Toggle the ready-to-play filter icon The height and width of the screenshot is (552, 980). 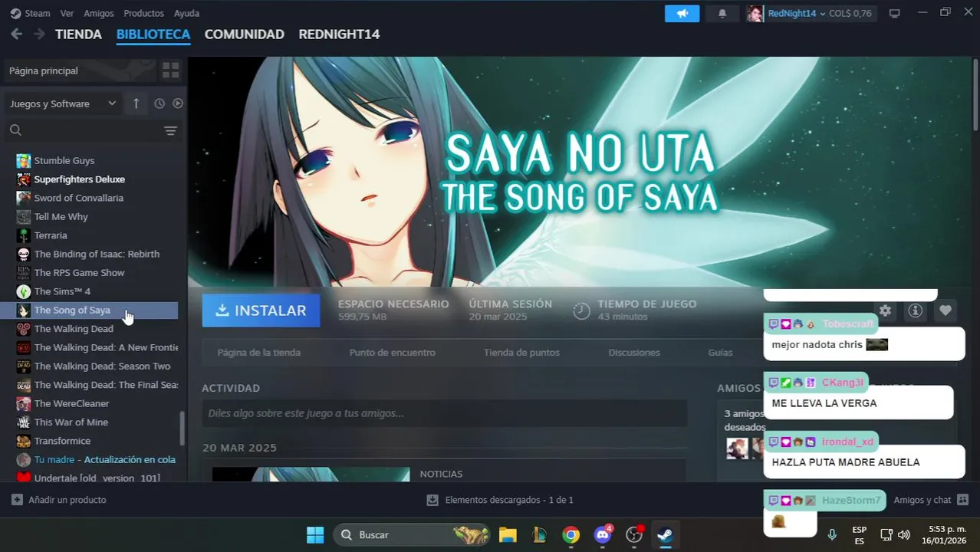click(x=178, y=103)
